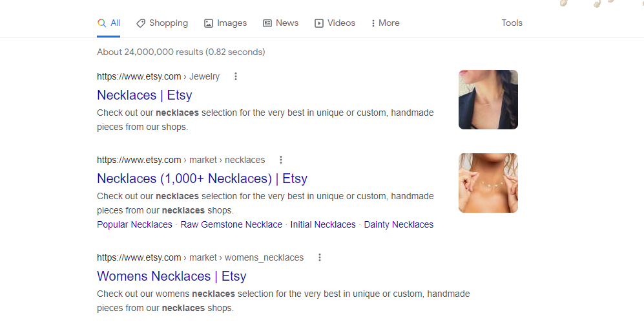The height and width of the screenshot is (324, 644).
Task: Open three-dot options for Etsy Jewelry result
Action: pyautogui.click(x=236, y=76)
